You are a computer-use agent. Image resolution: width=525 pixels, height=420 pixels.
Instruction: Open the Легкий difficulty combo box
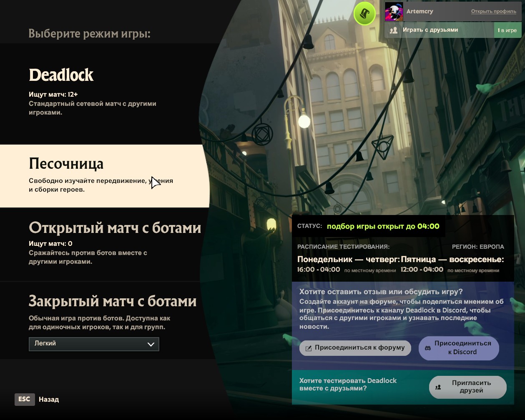[94, 344]
